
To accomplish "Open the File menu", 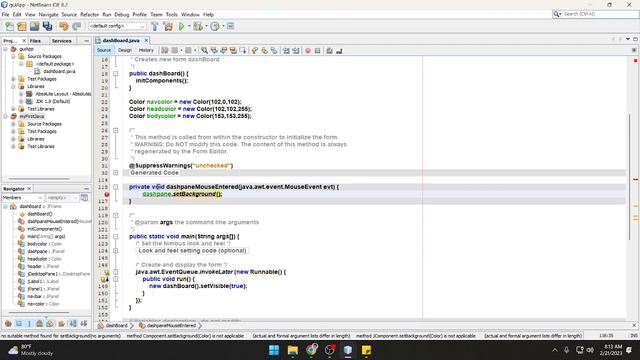I will (x=5, y=14).
